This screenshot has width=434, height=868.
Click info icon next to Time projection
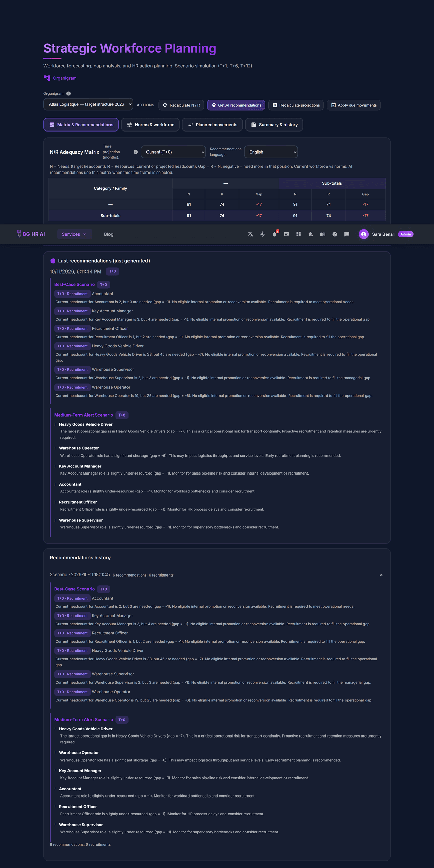pos(136,152)
